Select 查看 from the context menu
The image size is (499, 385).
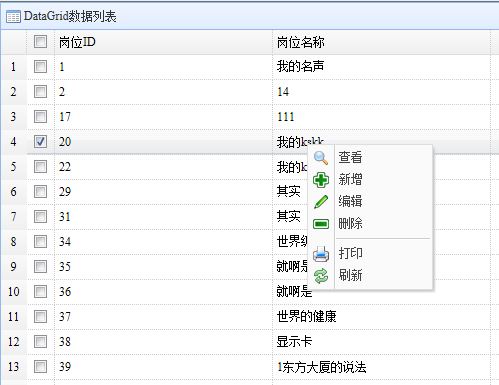click(350, 157)
